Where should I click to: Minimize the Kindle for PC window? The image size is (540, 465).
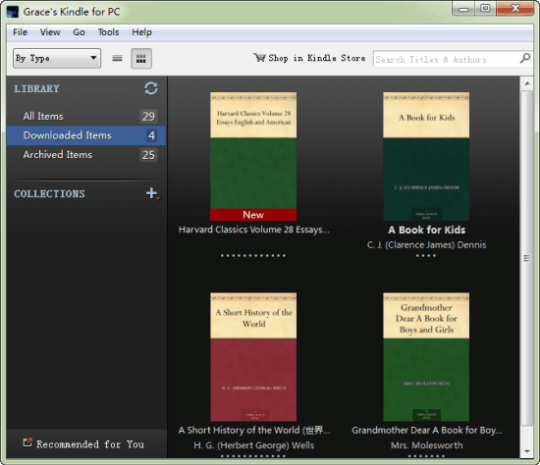pos(463,9)
